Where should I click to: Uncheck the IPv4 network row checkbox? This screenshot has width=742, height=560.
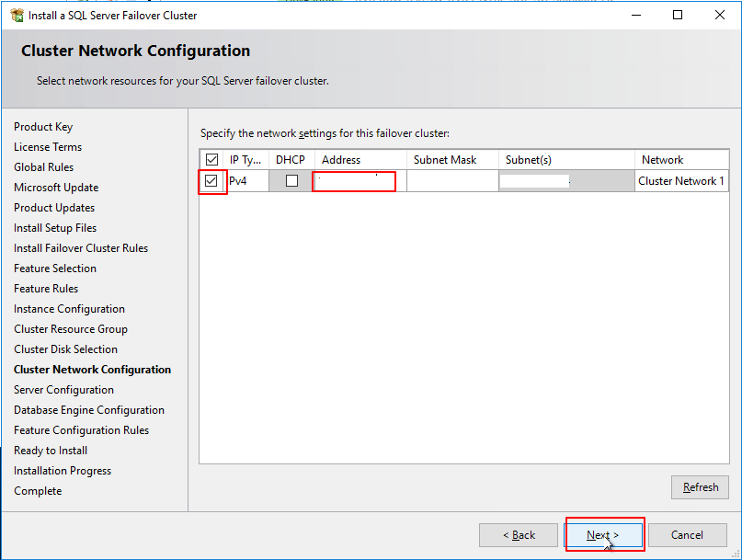[x=211, y=180]
